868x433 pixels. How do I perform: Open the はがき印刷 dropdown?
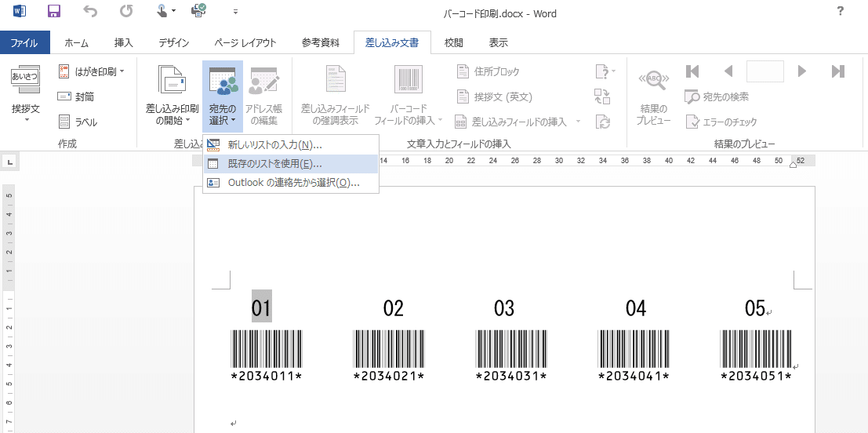pos(92,71)
